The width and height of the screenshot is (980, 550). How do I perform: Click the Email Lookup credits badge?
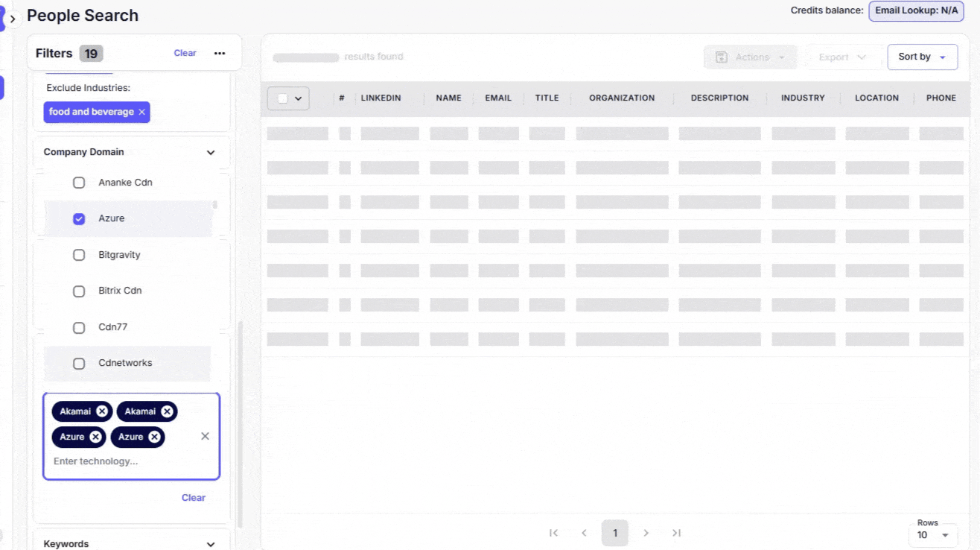click(916, 11)
